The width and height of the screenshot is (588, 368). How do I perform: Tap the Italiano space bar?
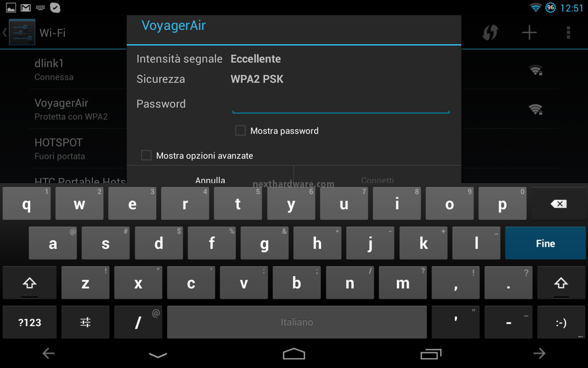pos(296,322)
